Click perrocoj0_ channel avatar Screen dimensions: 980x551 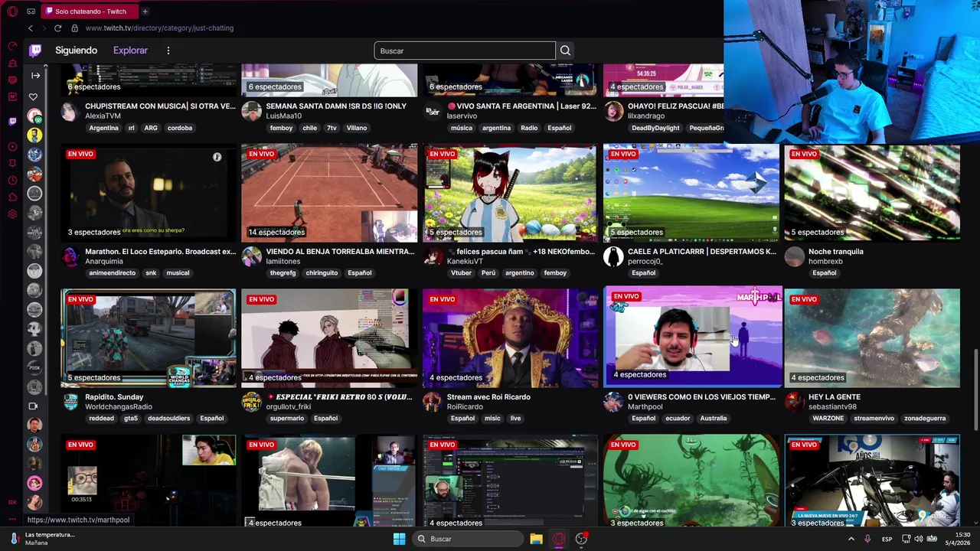pos(613,256)
